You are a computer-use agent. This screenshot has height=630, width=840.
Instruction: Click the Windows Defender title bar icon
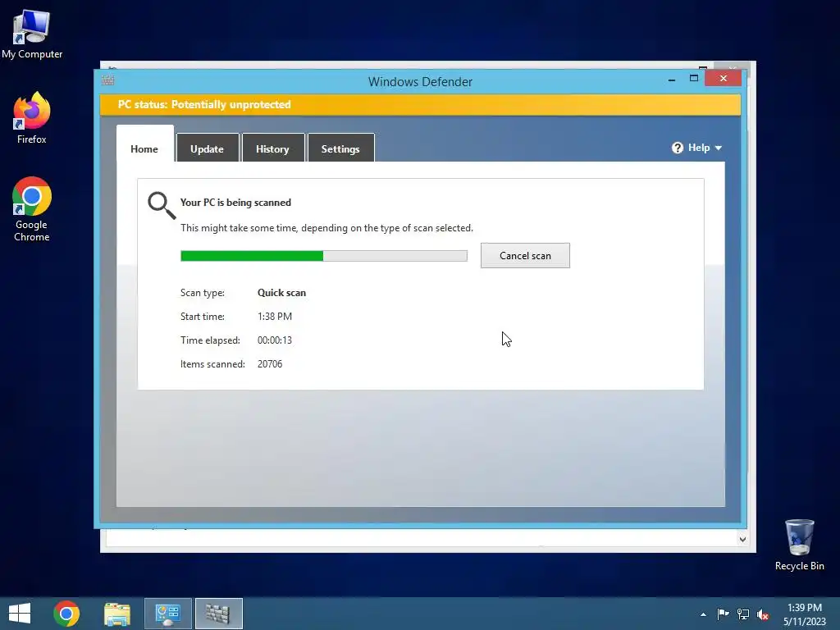[x=108, y=81]
